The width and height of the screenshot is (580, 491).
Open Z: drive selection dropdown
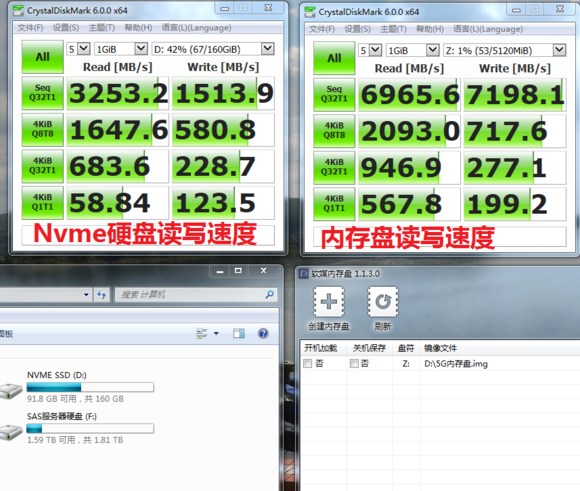[559, 50]
